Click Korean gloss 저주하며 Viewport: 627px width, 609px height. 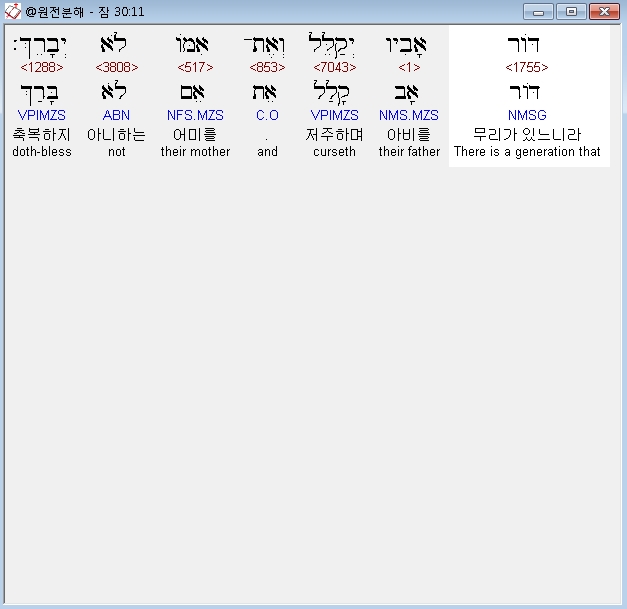coord(334,134)
